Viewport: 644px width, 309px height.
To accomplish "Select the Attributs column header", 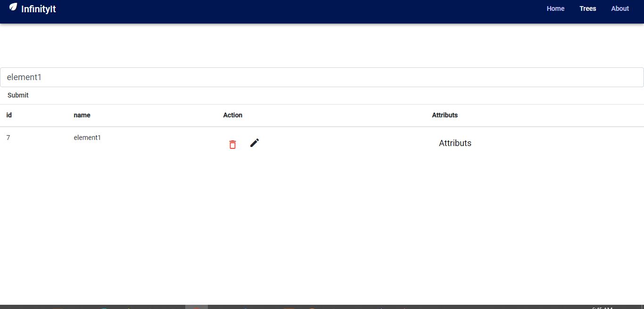I will tap(445, 115).
